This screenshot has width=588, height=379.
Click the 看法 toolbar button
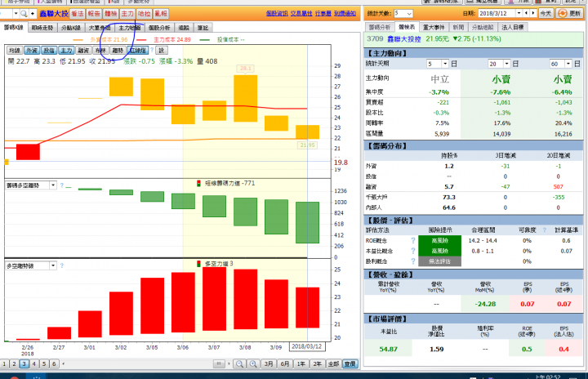coord(78,14)
